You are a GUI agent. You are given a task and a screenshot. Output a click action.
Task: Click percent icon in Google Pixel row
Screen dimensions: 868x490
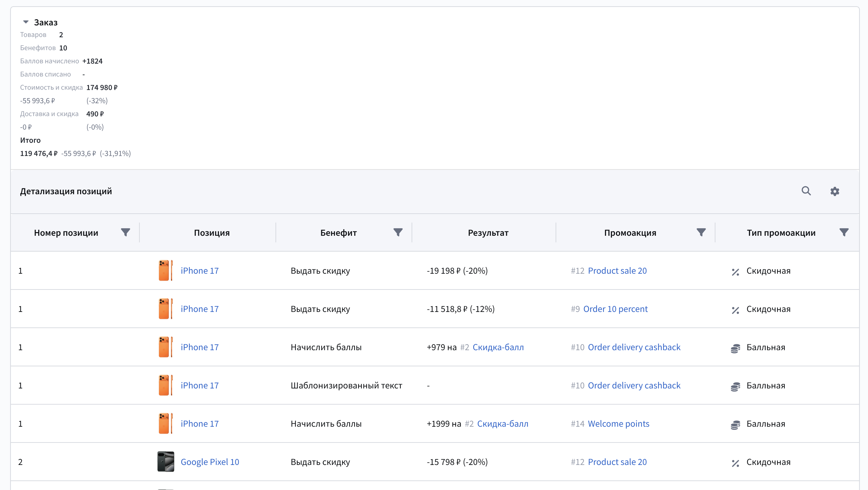click(735, 463)
